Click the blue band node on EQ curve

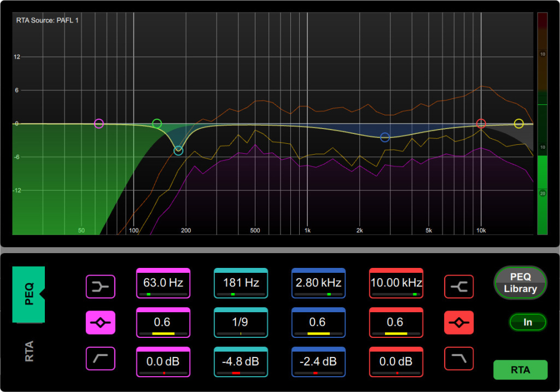click(x=385, y=137)
